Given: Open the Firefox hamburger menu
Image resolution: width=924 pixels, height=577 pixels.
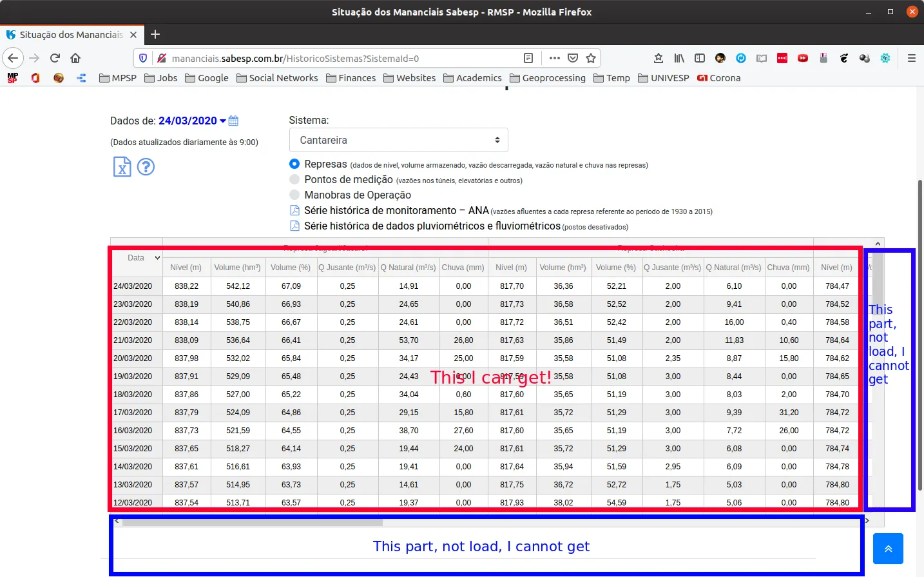Looking at the screenshot, I should 912,58.
